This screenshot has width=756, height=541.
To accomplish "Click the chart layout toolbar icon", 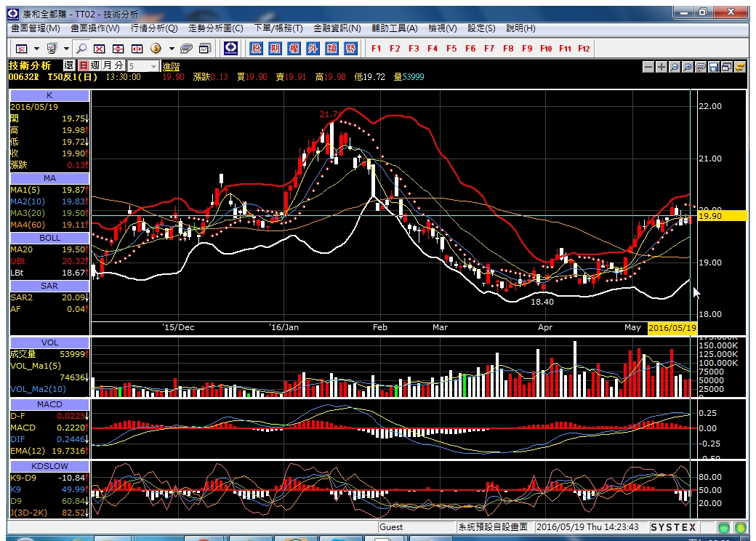I will click(x=21, y=49).
